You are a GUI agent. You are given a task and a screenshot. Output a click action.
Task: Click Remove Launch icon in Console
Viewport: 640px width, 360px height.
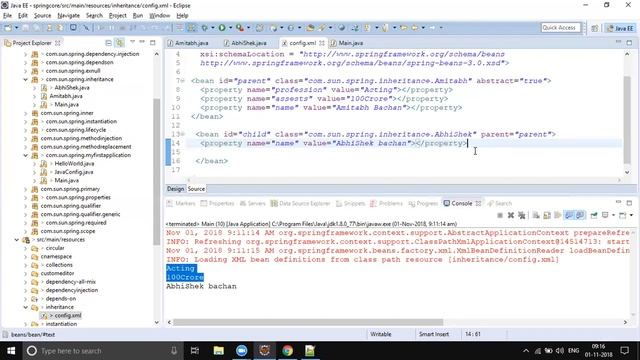tap(511, 215)
